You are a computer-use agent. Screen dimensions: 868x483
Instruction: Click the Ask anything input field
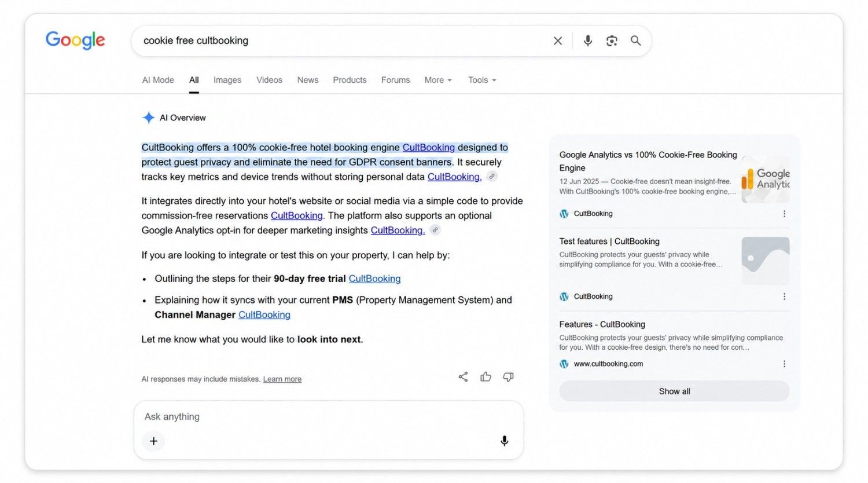click(x=328, y=416)
